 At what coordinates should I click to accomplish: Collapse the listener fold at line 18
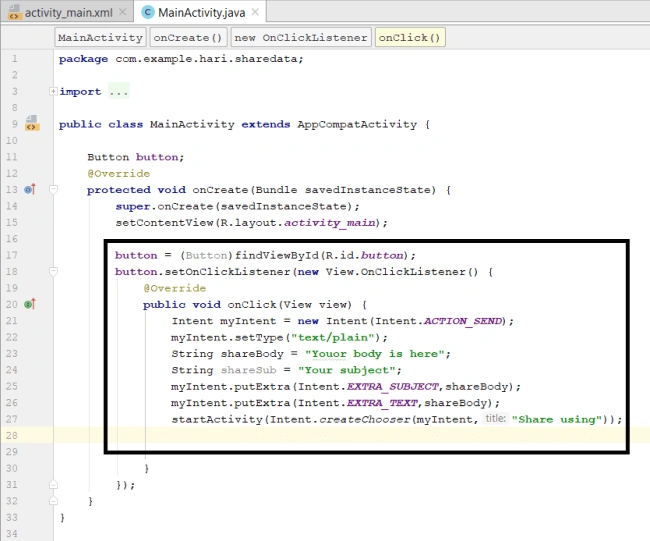point(53,272)
